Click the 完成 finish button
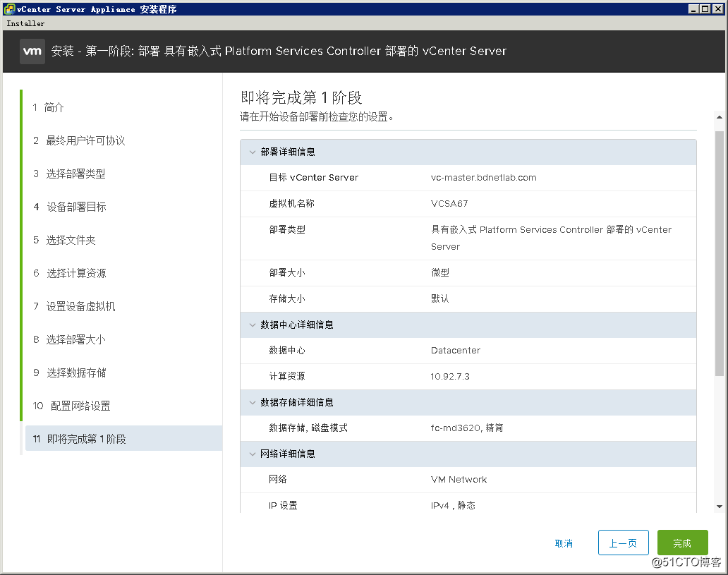The width and height of the screenshot is (728, 575). point(683,543)
